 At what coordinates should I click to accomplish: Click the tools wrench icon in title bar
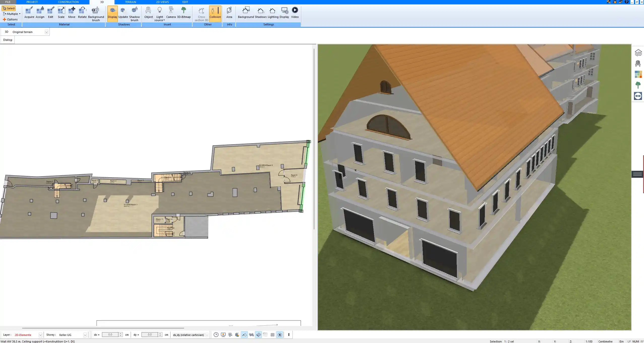(x=608, y=2)
